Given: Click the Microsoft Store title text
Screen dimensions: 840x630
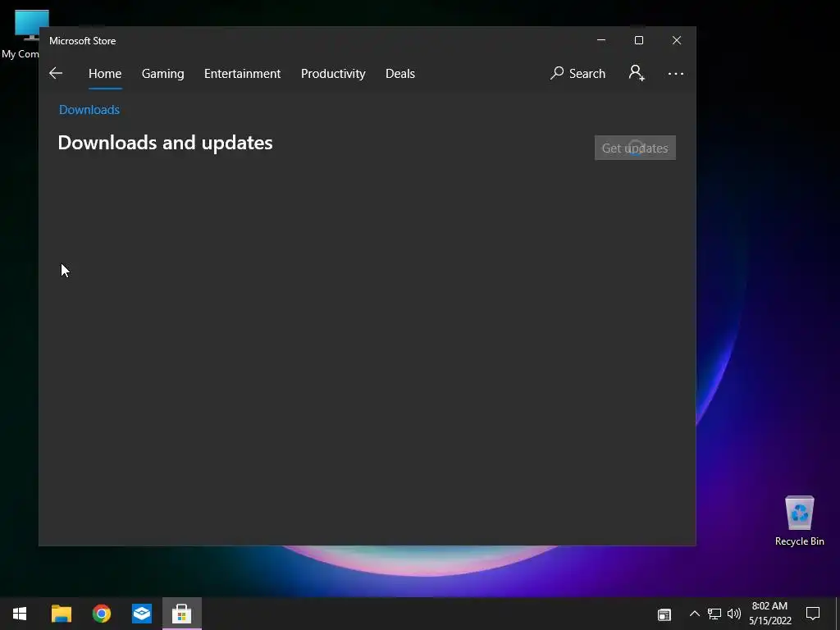Looking at the screenshot, I should click(x=83, y=41).
